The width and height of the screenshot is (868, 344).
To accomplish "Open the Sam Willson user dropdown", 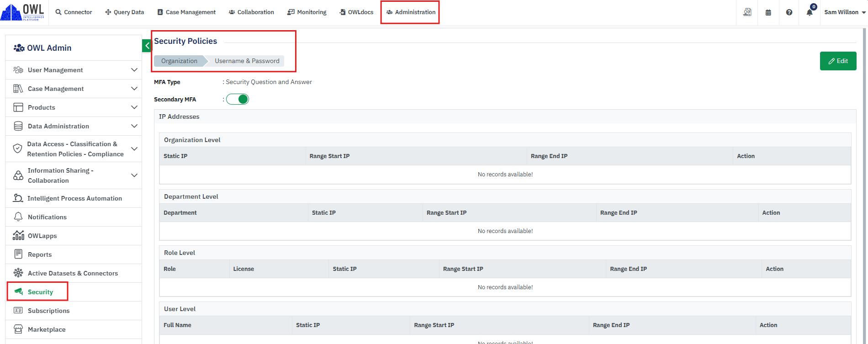I will pos(845,12).
